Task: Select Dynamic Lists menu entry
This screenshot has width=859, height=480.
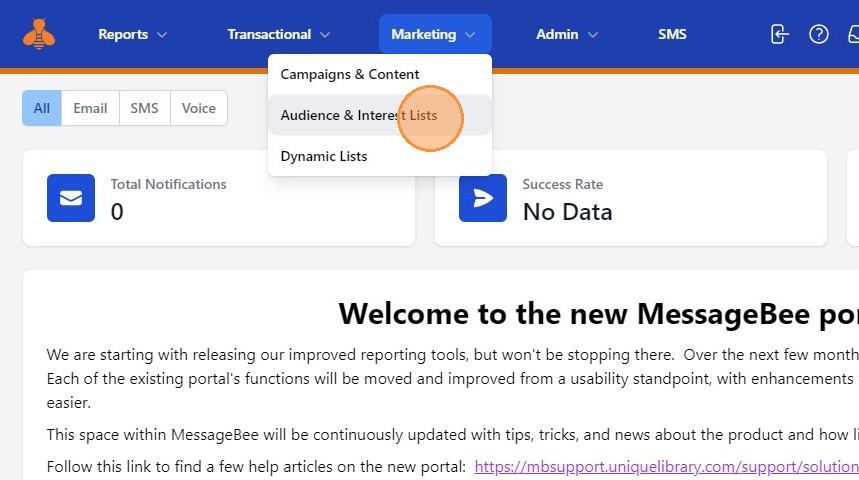Action: point(380,156)
